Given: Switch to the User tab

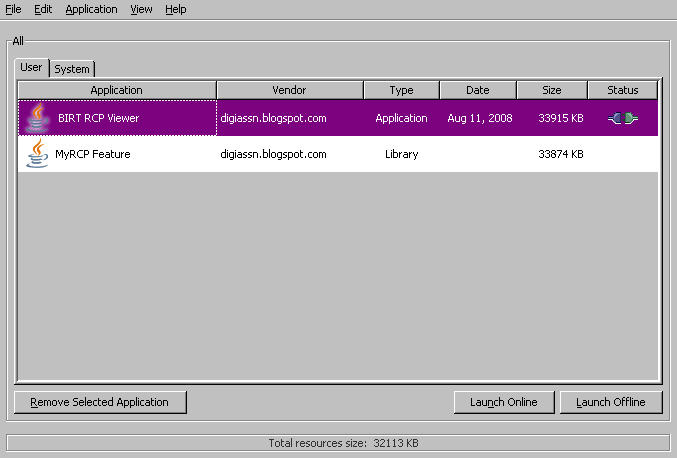Looking at the screenshot, I should [x=31, y=67].
